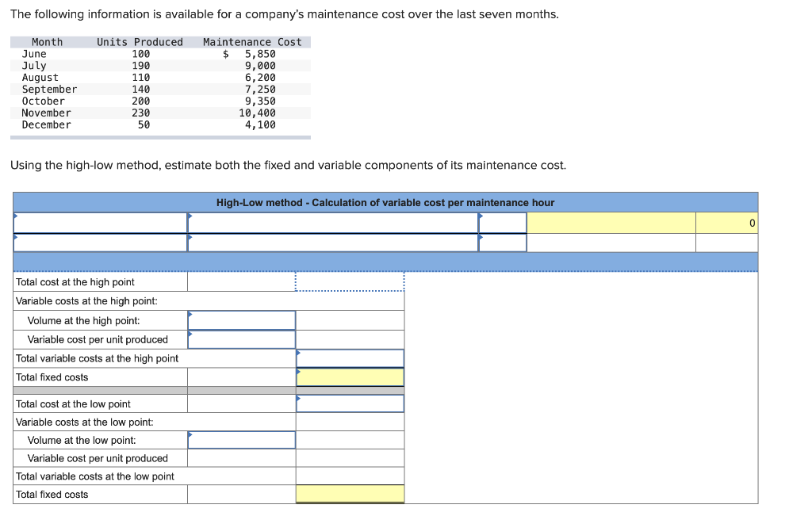Click the September row label

coord(49,90)
